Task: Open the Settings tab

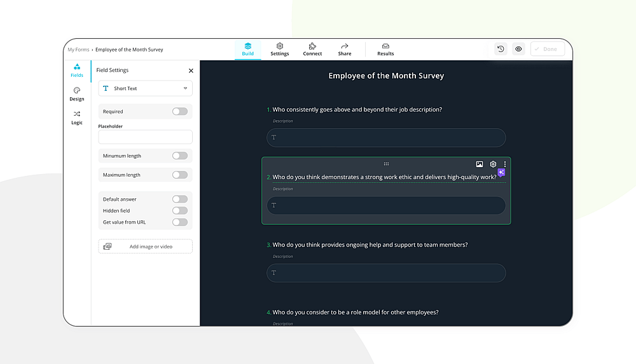Action: coord(279,50)
